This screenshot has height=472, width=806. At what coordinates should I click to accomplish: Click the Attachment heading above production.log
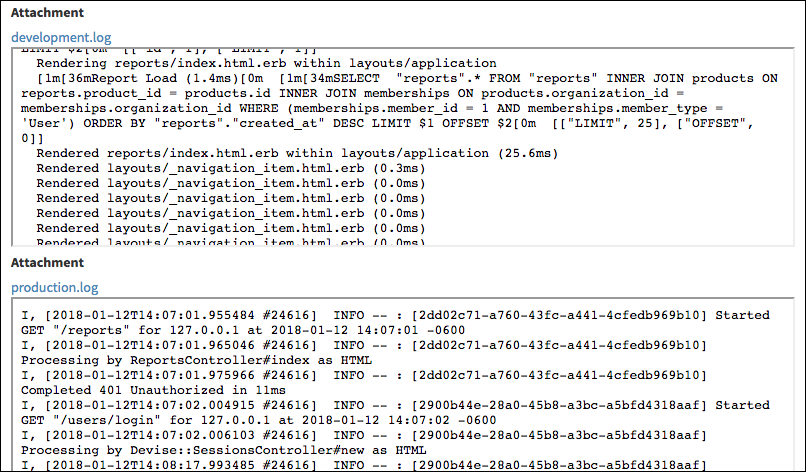click(x=47, y=262)
